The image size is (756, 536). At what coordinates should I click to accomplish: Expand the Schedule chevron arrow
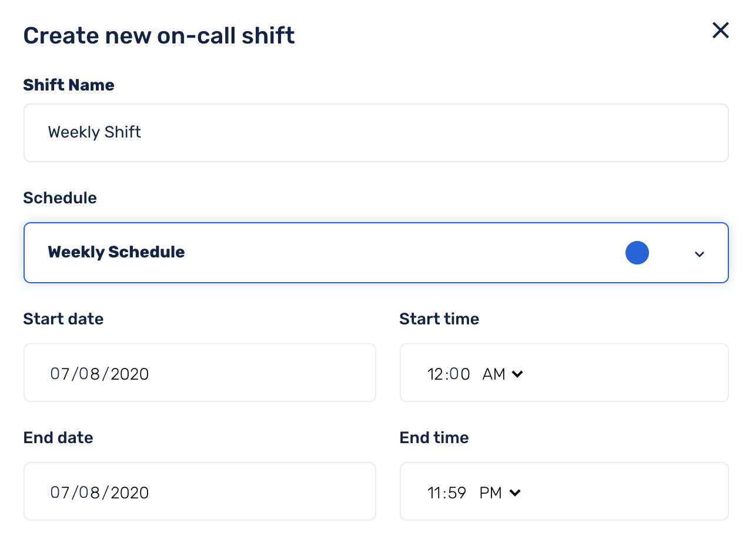pyautogui.click(x=699, y=254)
